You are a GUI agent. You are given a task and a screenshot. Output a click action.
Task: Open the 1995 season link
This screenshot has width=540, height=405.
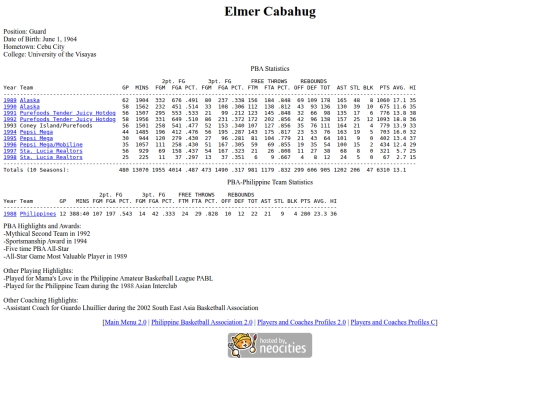coord(10,138)
